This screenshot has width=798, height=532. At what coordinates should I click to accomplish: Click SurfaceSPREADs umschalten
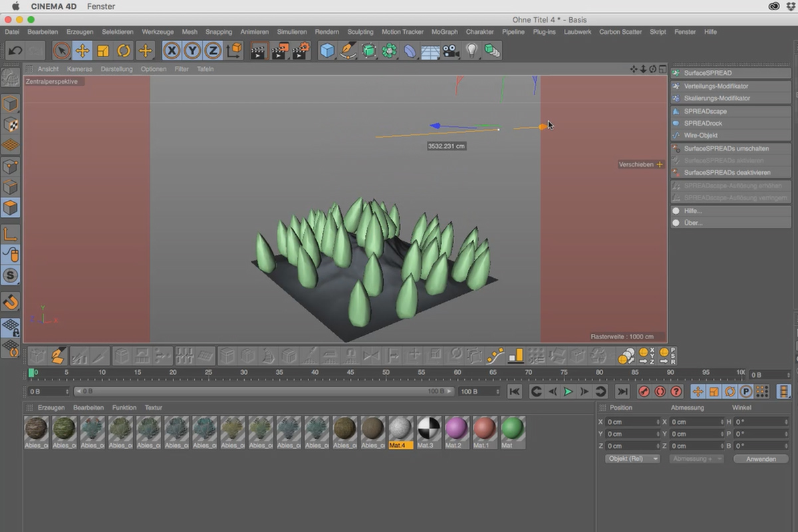730,149
